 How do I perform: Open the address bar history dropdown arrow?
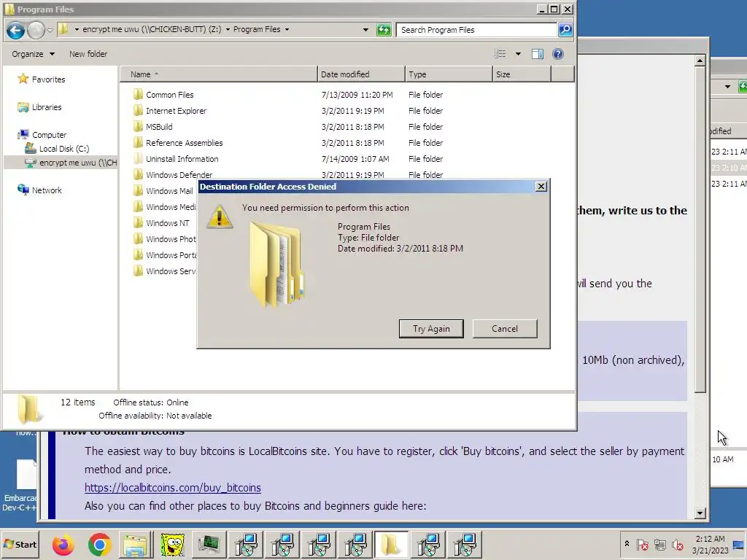coord(365,29)
